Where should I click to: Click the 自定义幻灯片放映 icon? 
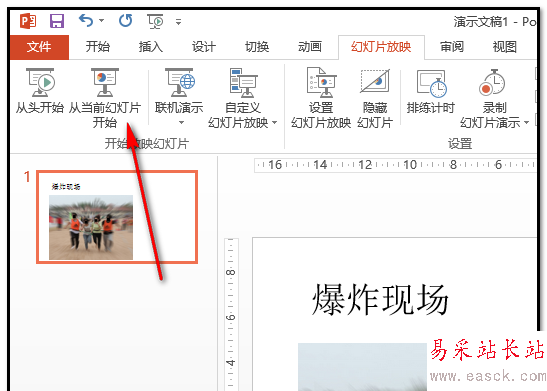[x=243, y=83]
